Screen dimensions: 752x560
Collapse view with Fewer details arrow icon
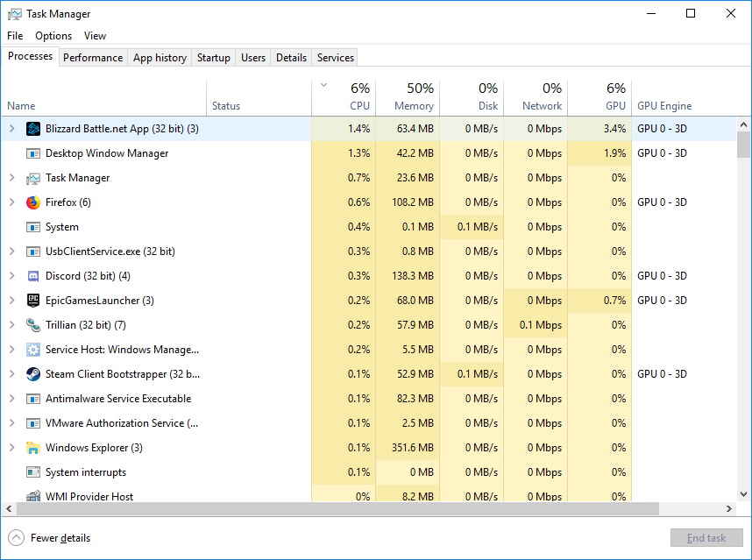pos(16,538)
